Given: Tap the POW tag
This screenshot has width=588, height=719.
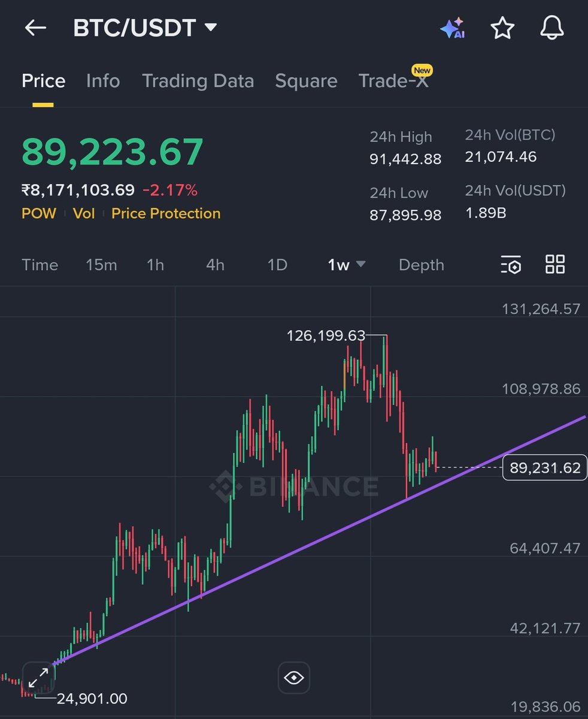Looking at the screenshot, I should (39, 213).
